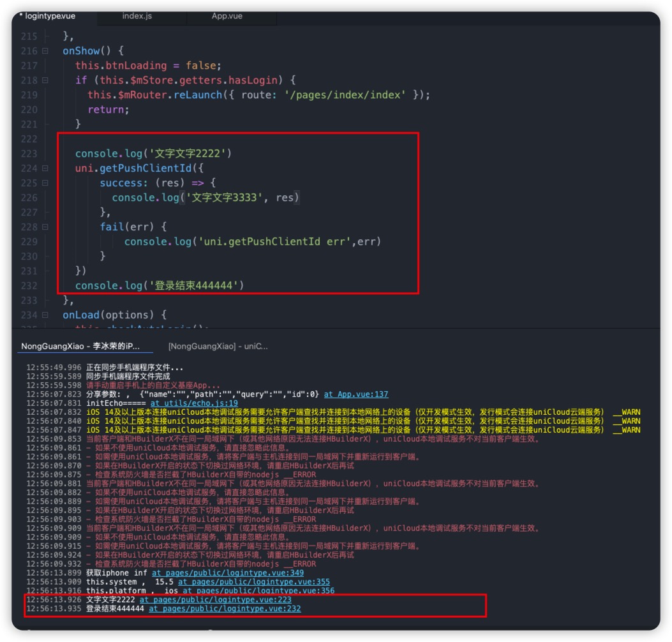Viewport: 672px width, 642px height.
Task: Collapse the uni.getPushClientId call block
Action: coord(45,168)
